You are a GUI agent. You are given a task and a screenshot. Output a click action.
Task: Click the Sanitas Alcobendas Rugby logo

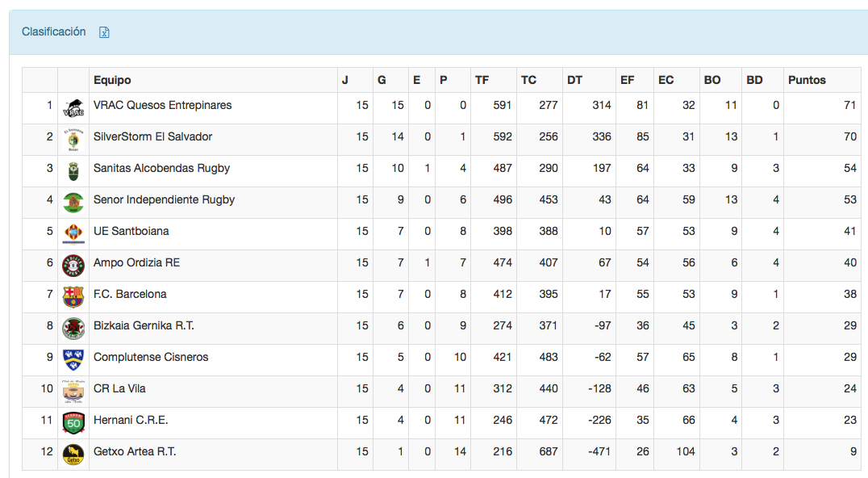tap(73, 171)
